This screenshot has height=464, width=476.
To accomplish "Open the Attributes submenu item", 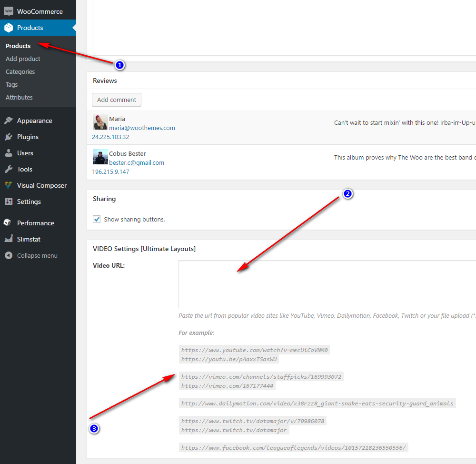I will tap(19, 97).
